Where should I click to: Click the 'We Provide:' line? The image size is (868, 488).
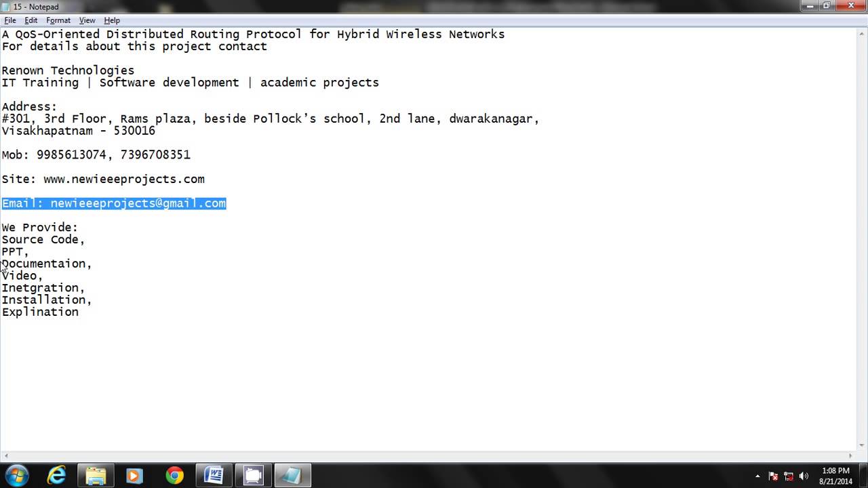coord(40,227)
